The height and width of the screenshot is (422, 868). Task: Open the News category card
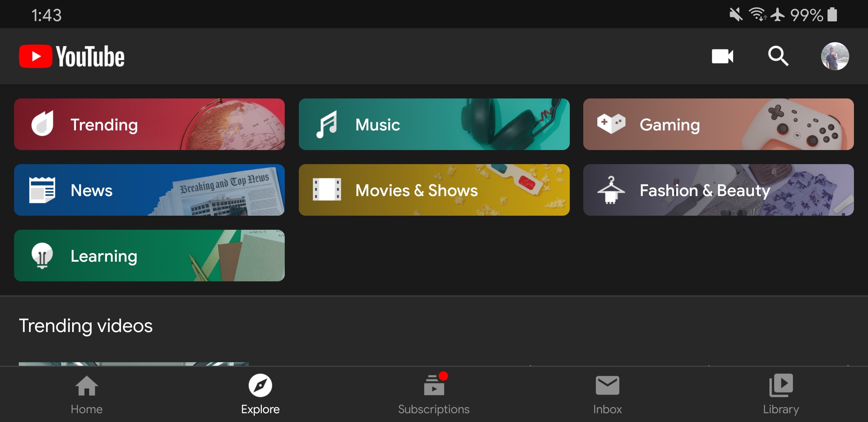point(149,190)
